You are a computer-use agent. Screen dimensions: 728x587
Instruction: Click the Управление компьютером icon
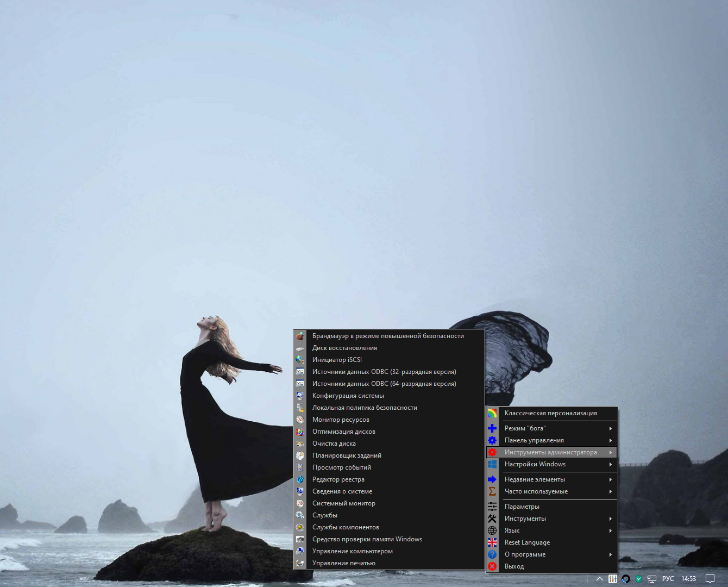tap(300, 551)
